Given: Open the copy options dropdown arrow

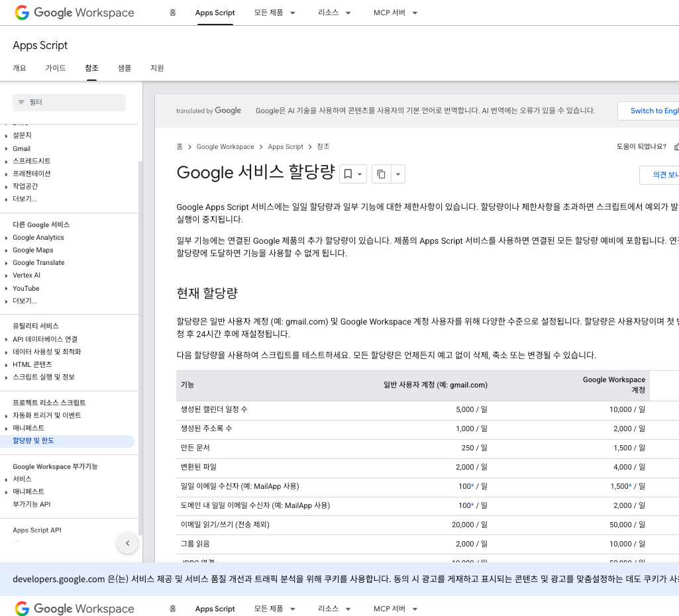Looking at the screenshot, I should (x=398, y=174).
